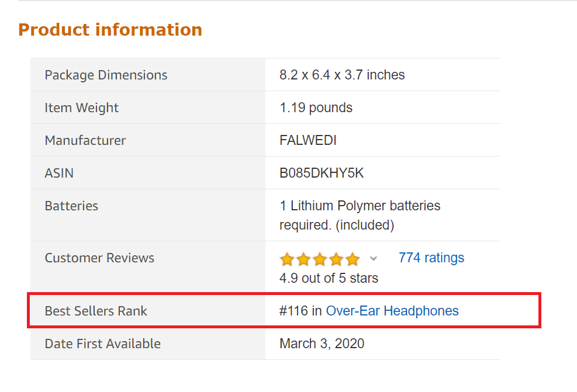This screenshot has height=392, width=577.
Task: Click the Date First Available row
Action: 103,344
